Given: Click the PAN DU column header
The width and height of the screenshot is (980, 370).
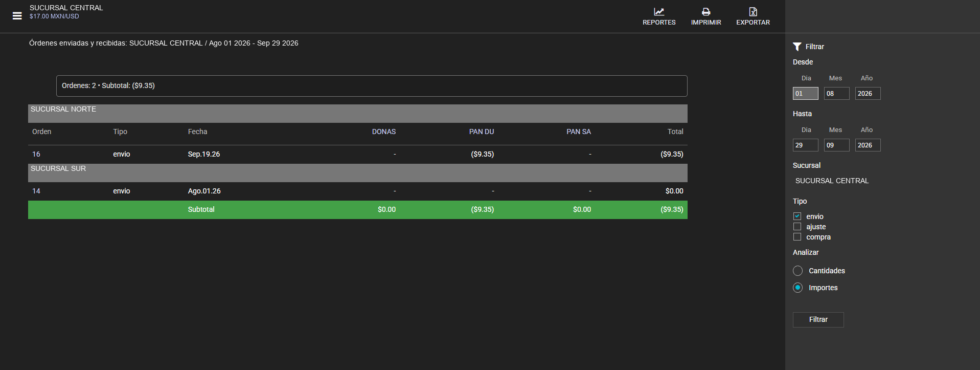Looking at the screenshot, I should pos(482,132).
